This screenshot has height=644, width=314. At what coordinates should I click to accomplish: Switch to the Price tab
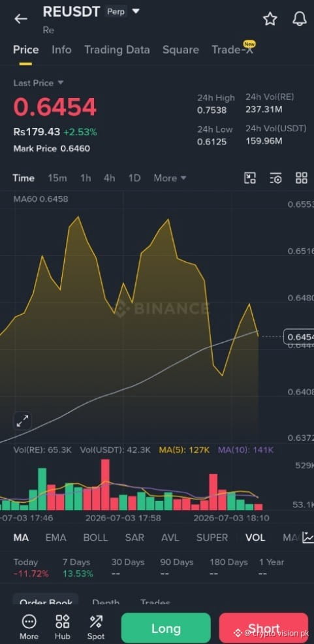click(x=26, y=50)
